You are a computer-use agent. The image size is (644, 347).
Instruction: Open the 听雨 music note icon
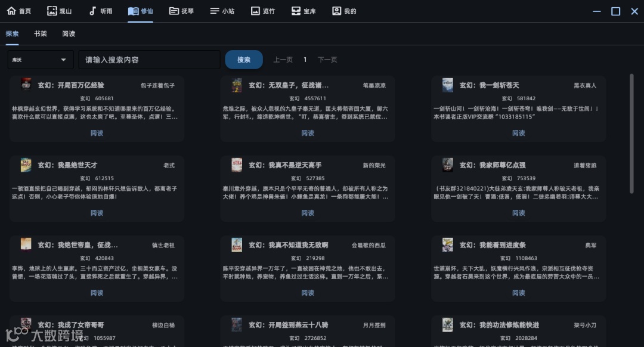(x=92, y=11)
